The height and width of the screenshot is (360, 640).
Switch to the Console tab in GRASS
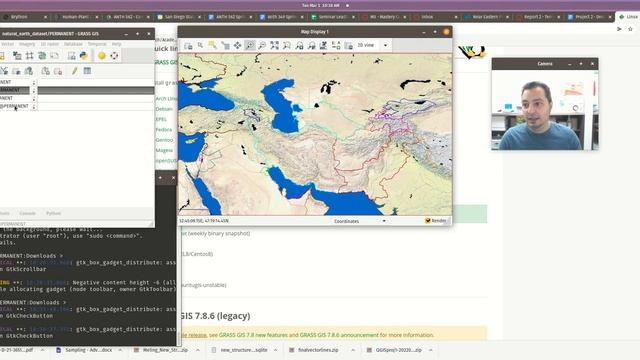(27, 213)
